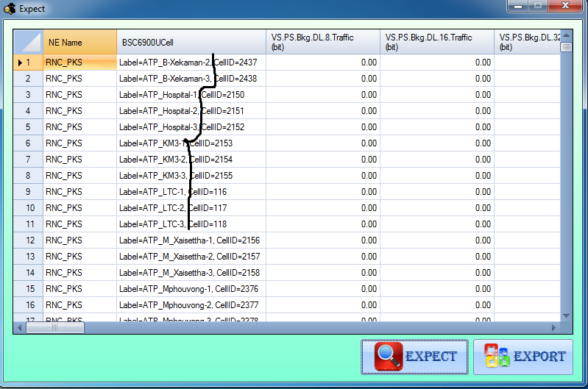Click cell Label=ATP_LTC-1, CellID=116
The width and height of the screenshot is (588, 389).
point(191,192)
